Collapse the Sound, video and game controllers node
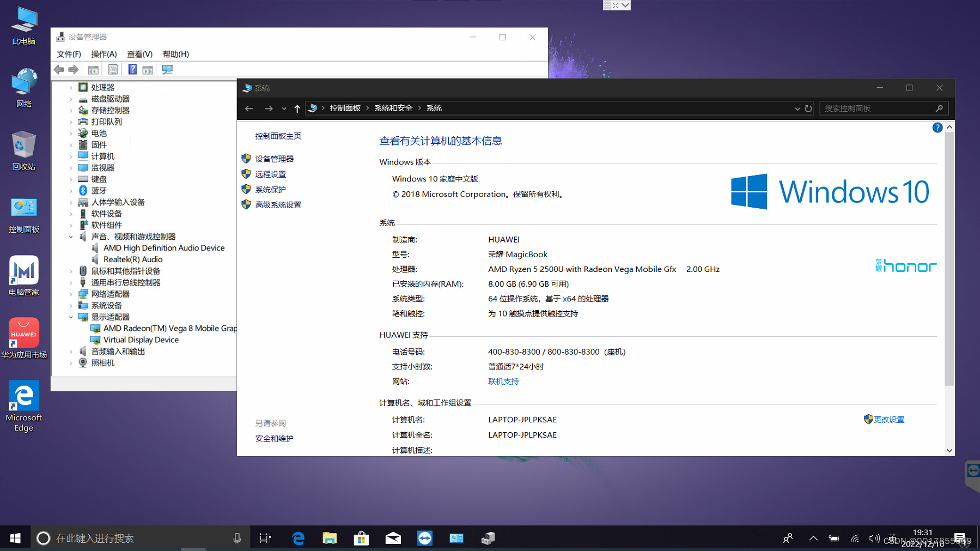Image resolution: width=980 pixels, height=551 pixels. coord(71,237)
